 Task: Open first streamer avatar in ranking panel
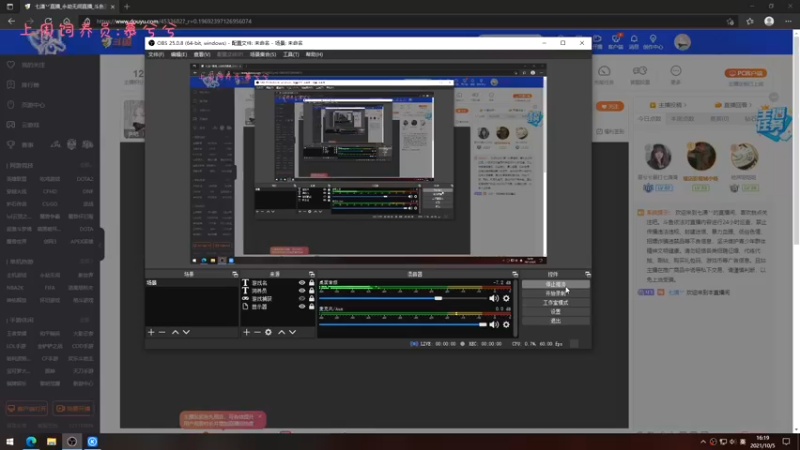coord(658,157)
